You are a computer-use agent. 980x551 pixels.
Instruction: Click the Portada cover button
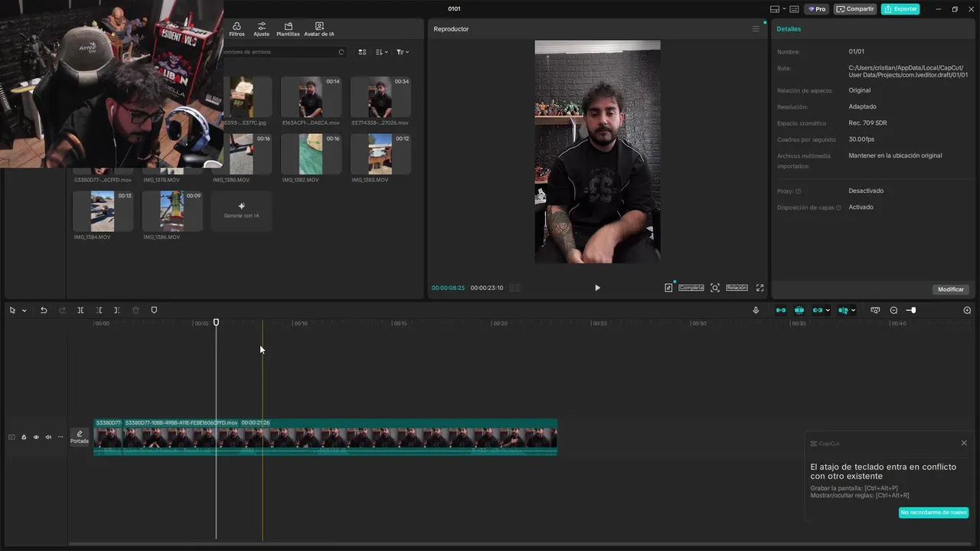coord(80,437)
